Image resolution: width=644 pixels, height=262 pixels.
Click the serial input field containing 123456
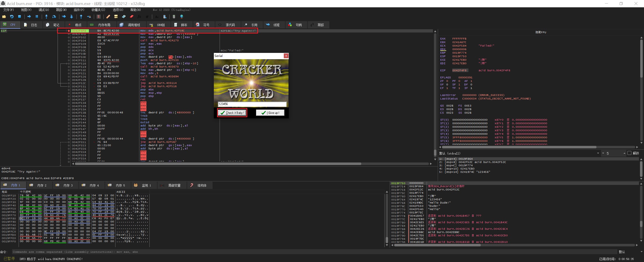tap(252, 104)
